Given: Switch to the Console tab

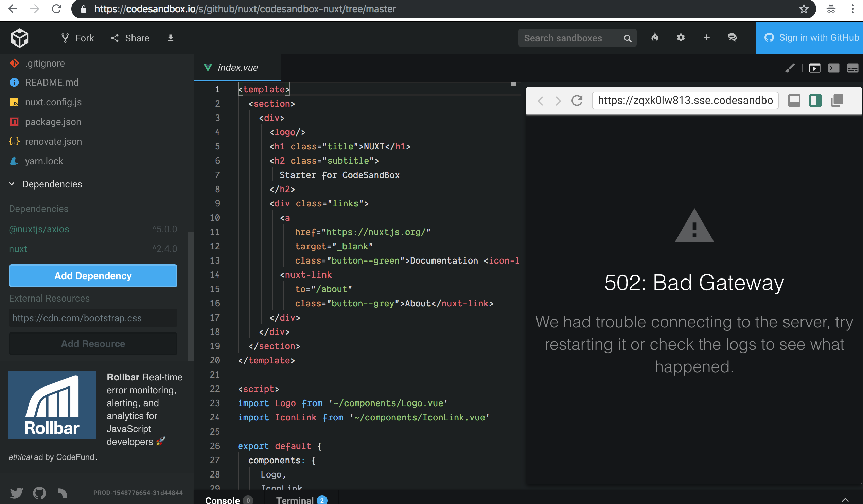Looking at the screenshot, I should [222, 500].
